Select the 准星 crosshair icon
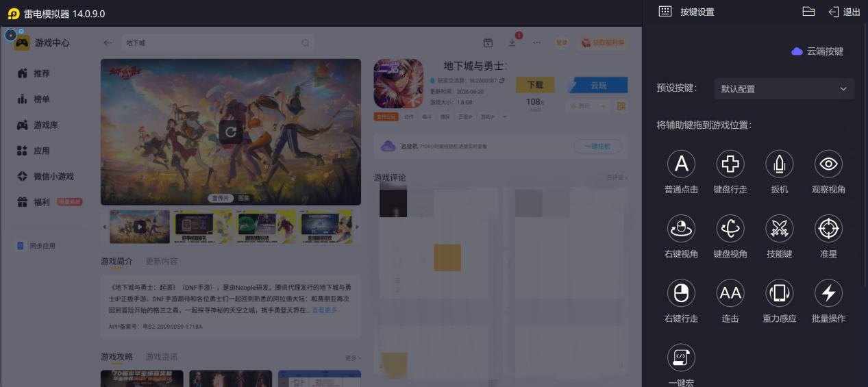 828,229
